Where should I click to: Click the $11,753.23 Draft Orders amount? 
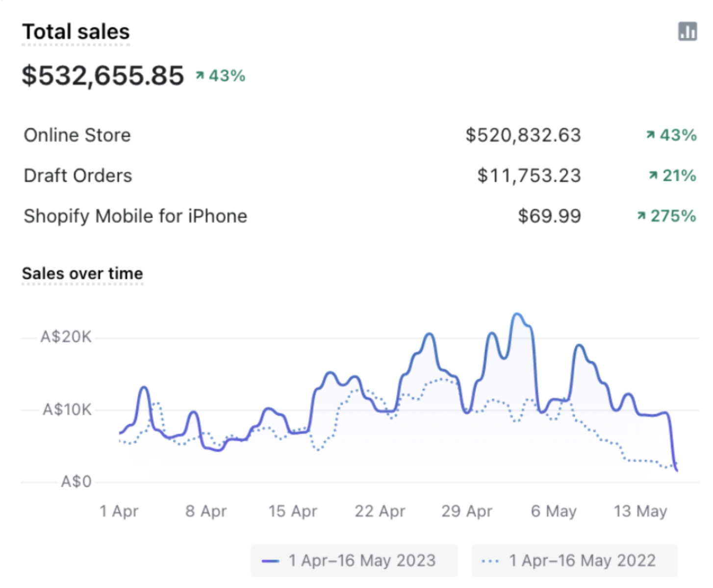tap(529, 175)
